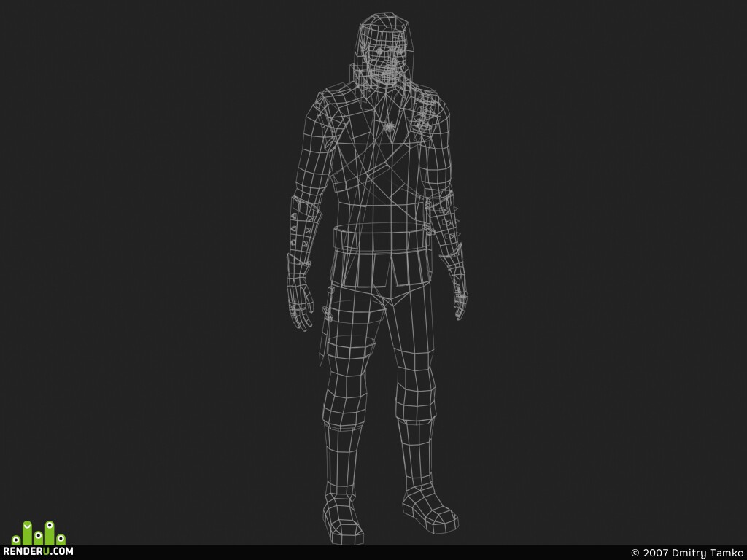Click the 2007 Dmitry Tamko copyright text

point(687,553)
